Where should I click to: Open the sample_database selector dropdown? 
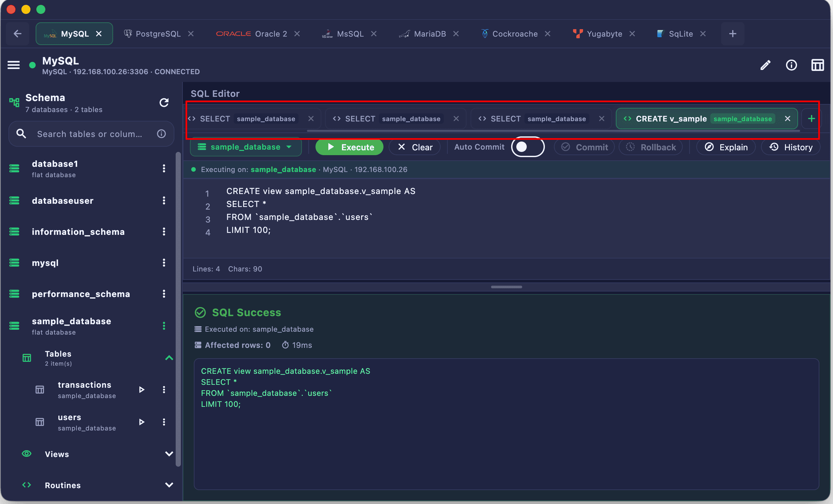coord(245,147)
